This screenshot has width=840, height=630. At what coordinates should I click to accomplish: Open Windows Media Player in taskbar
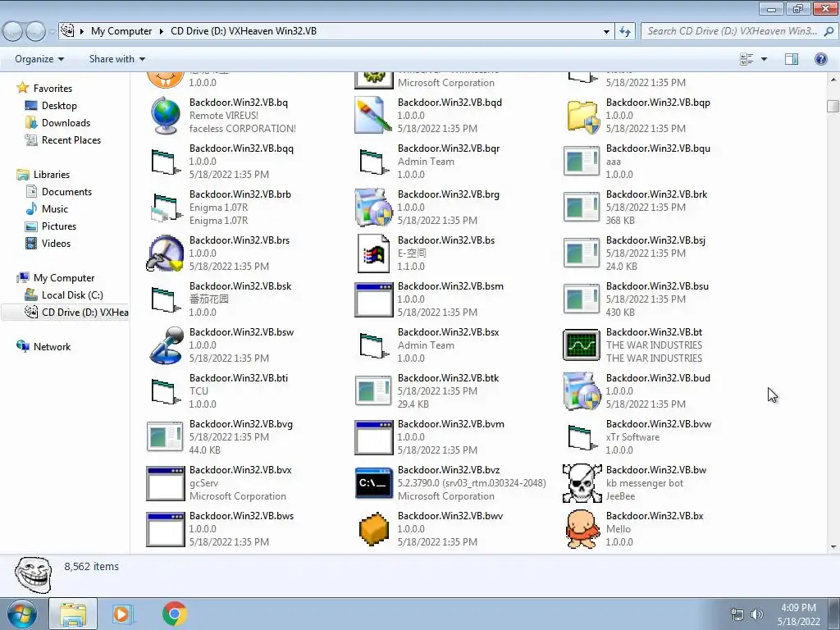(123, 614)
